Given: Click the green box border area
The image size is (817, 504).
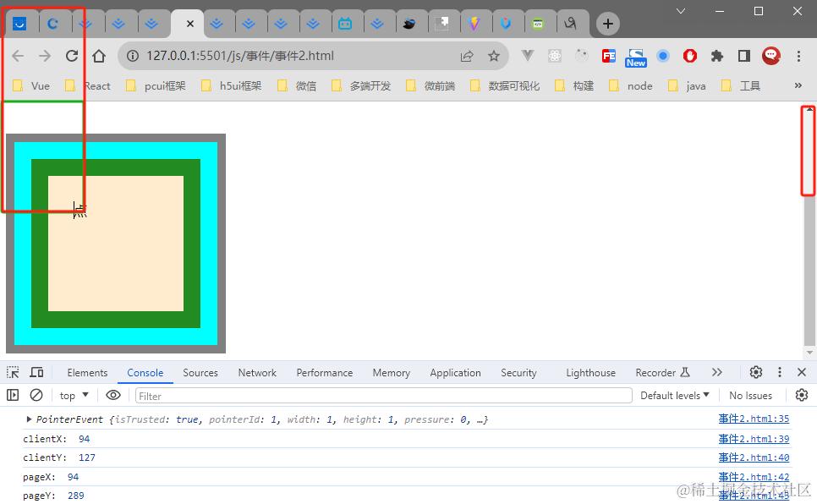Looking at the screenshot, I should (116, 320).
